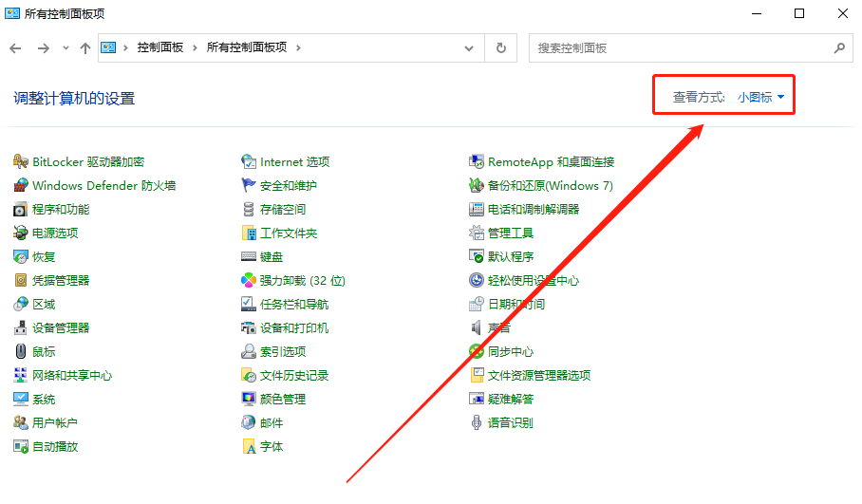862x504 pixels.
Task: Open the 强力卸载 (32 位) icon
Action: (x=249, y=281)
